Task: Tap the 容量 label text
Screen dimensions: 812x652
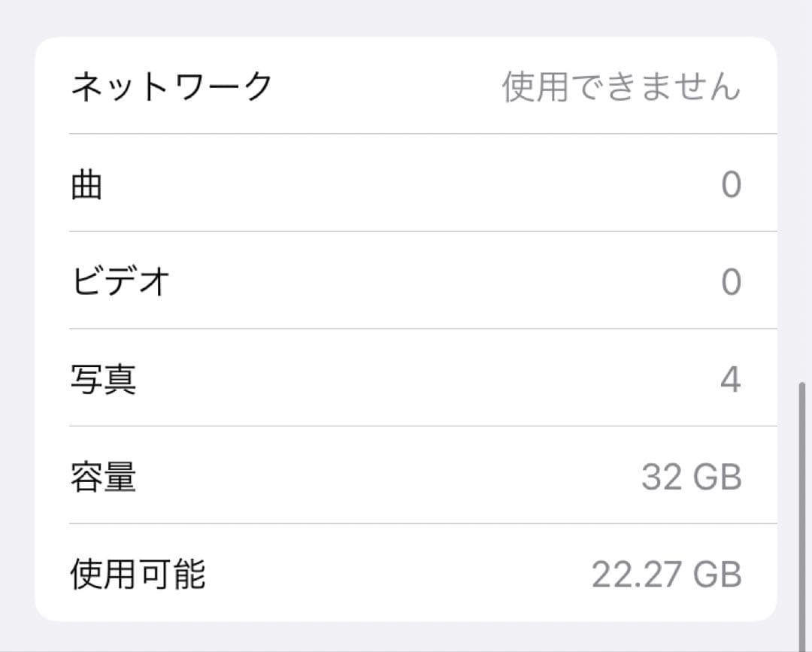Action: pyautogui.click(x=101, y=476)
